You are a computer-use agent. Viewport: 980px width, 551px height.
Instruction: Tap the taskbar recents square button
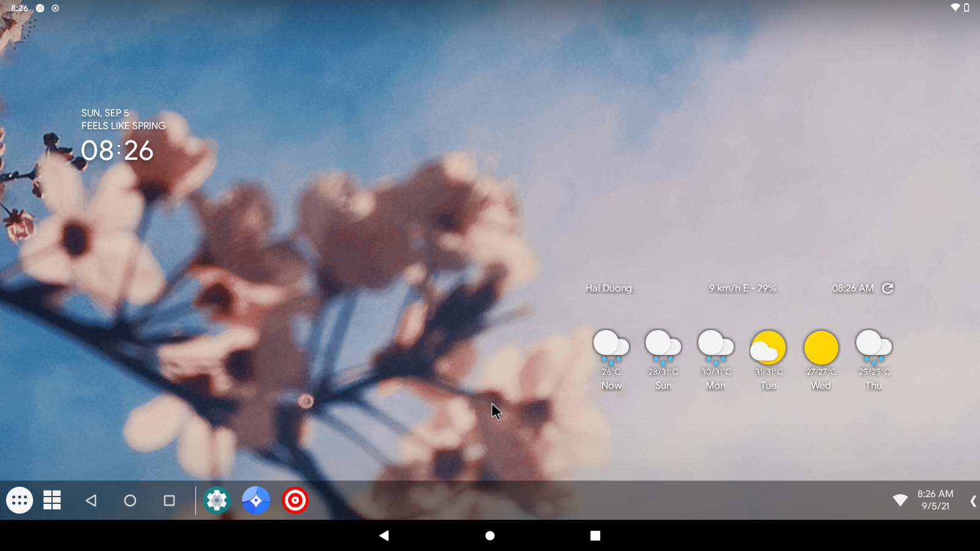coord(169,500)
